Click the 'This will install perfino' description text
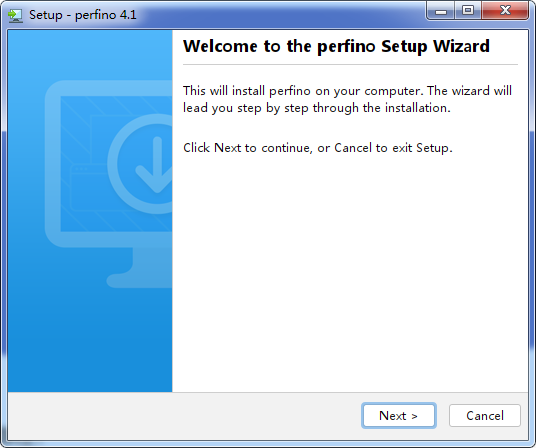Screen dimensions: 536x448 click(347, 99)
